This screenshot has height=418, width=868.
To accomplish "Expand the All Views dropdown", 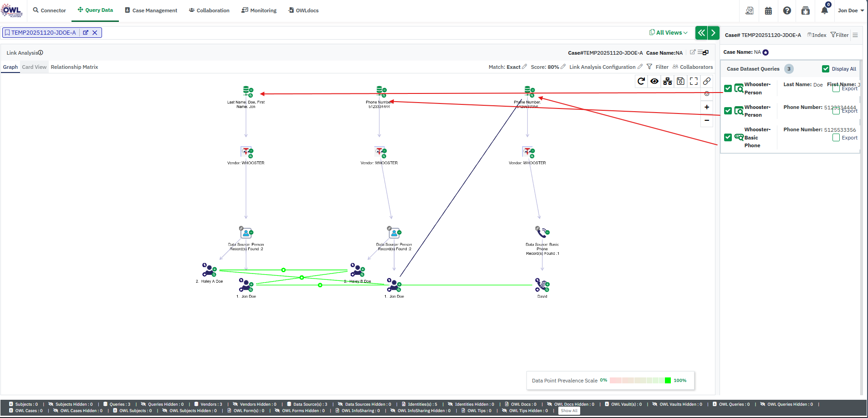I will click(x=669, y=33).
